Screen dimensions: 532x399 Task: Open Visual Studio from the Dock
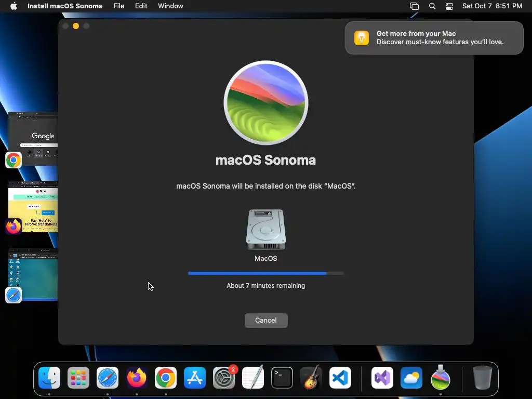(x=382, y=378)
